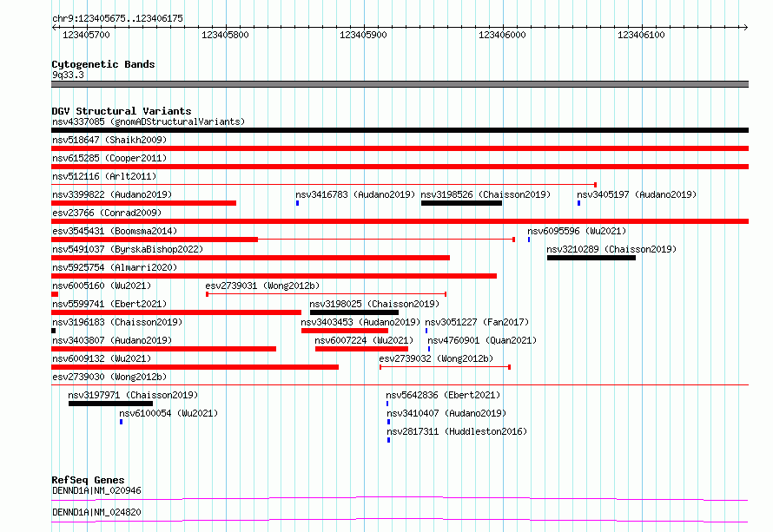Click the red bar under nsv3403807 (Audano2019)
This screenshot has height=532, width=773.
click(x=163, y=349)
